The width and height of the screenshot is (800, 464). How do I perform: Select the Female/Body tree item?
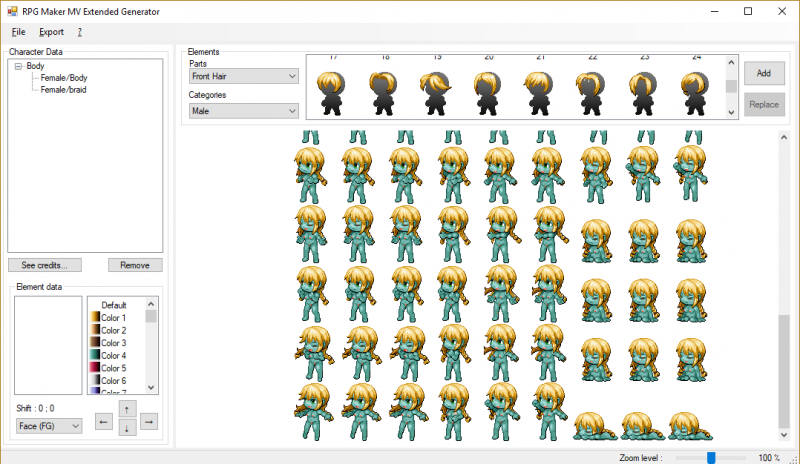pyautogui.click(x=64, y=78)
